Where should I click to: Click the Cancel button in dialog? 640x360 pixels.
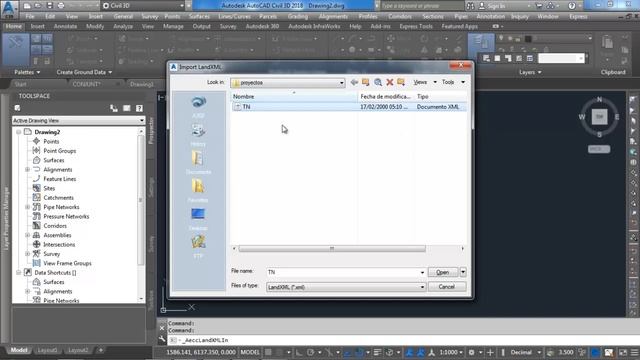[447, 287]
